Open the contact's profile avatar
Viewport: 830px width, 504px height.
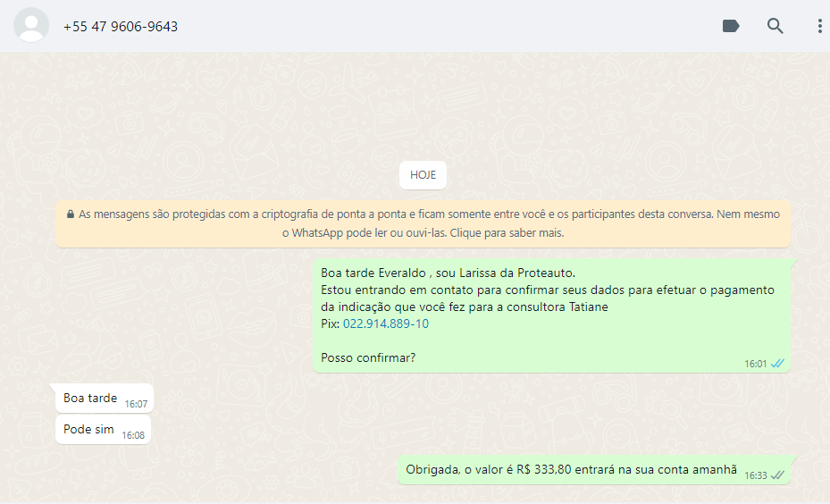pos(31,26)
